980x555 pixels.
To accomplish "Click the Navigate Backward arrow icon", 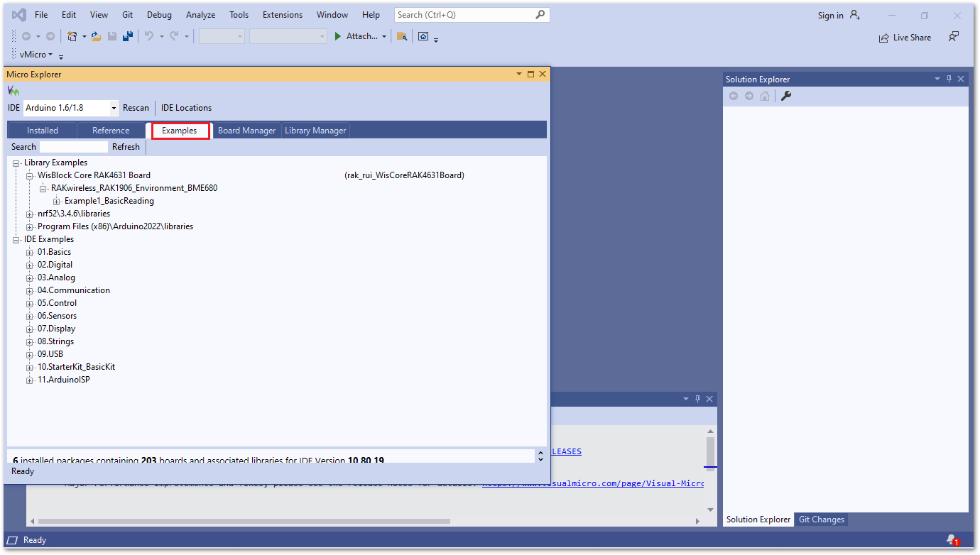I will (26, 36).
